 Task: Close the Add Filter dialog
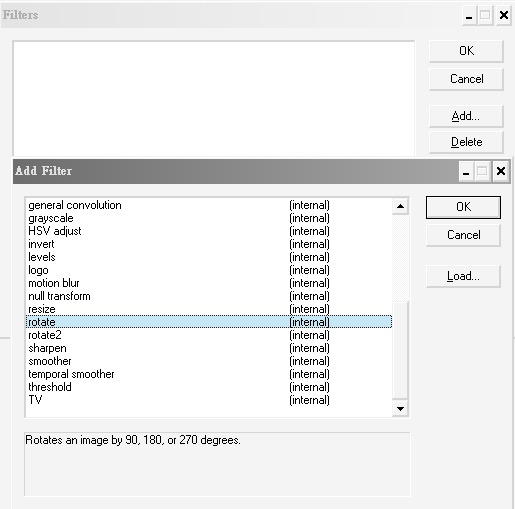(x=501, y=171)
